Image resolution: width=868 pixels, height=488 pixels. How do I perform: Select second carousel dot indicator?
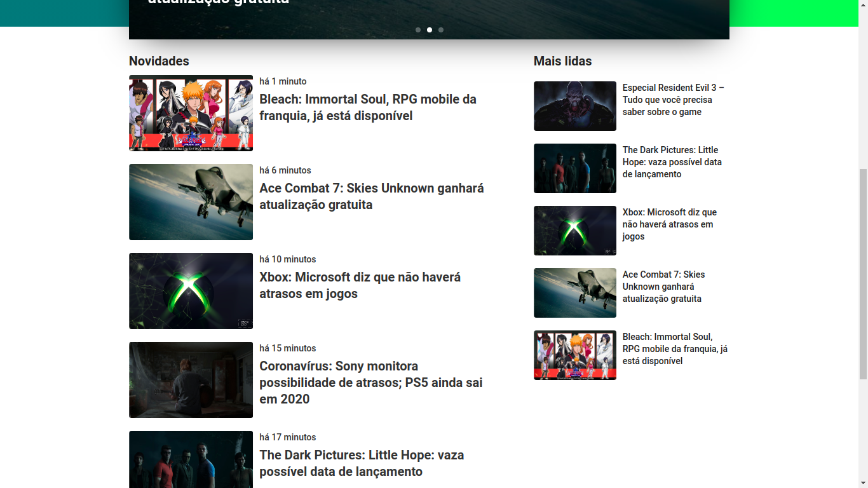[430, 30]
